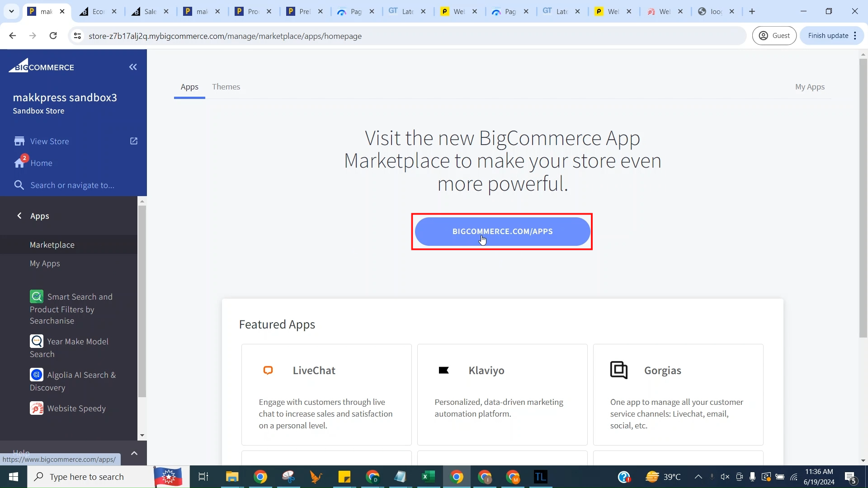Click BIGCOMMERCE.COM/APPS button
The height and width of the screenshot is (488, 868).
click(503, 231)
